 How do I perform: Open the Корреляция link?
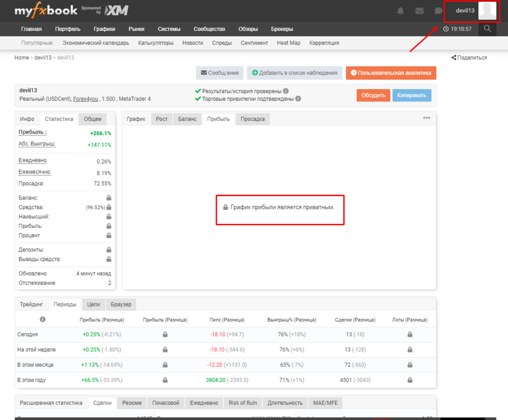(324, 43)
